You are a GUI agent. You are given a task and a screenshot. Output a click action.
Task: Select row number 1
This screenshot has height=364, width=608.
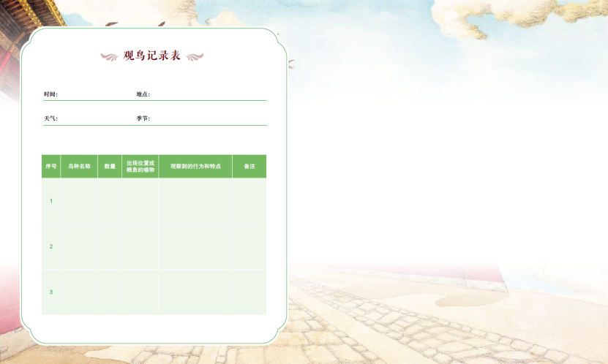51,201
